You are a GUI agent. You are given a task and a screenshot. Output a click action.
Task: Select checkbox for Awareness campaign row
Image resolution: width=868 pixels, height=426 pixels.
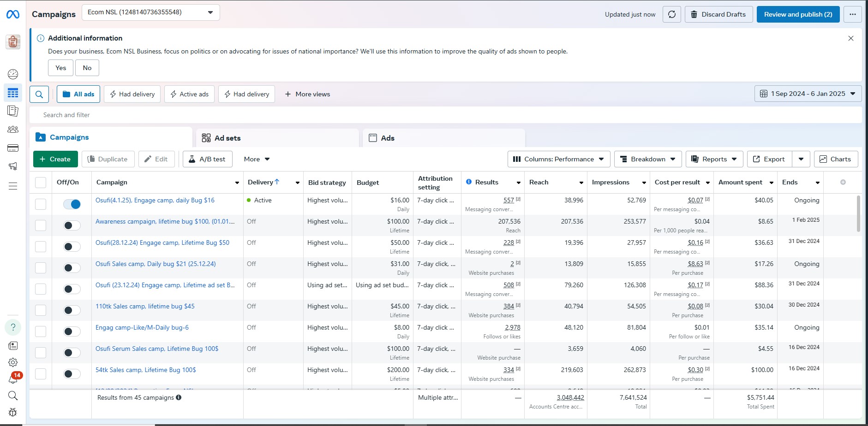pyautogui.click(x=41, y=225)
